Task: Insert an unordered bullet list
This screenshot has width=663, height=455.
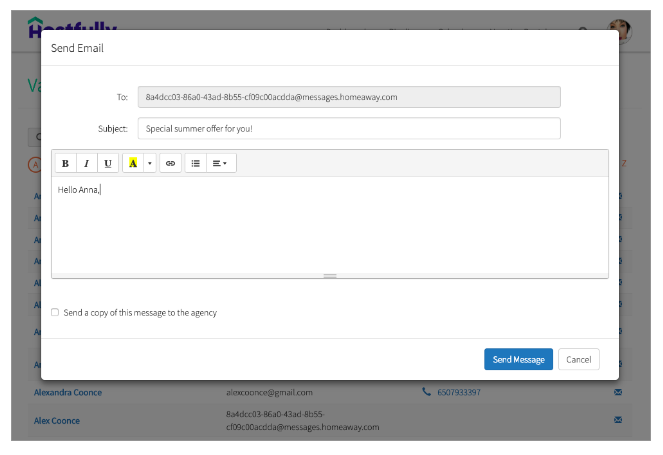Action: coord(195,163)
